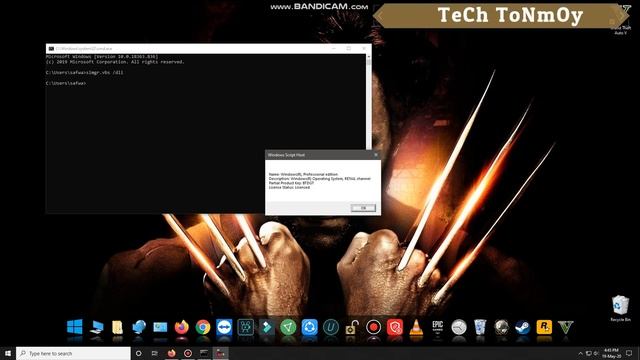The image size is (640, 360).
Task: Close the Windows Script Host dialog
Action: [x=376, y=155]
